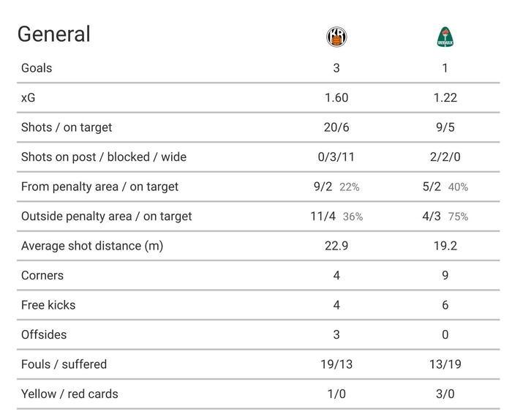This screenshot has width=512, height=420.
Task: Click Average shot distance (m) label
Action: pos(92,246)
